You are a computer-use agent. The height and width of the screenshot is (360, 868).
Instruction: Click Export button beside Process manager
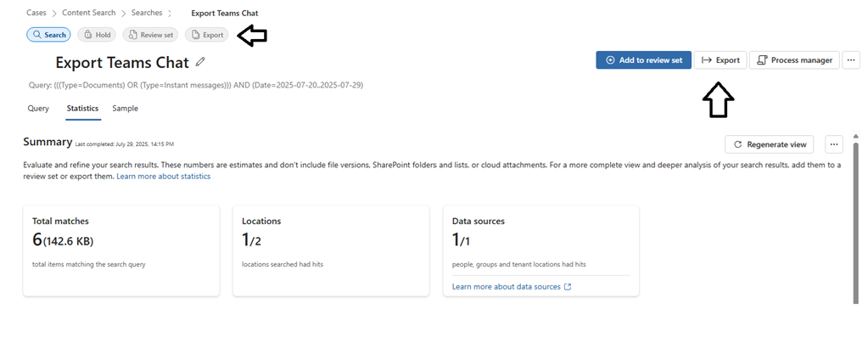[x=720, y=59]
